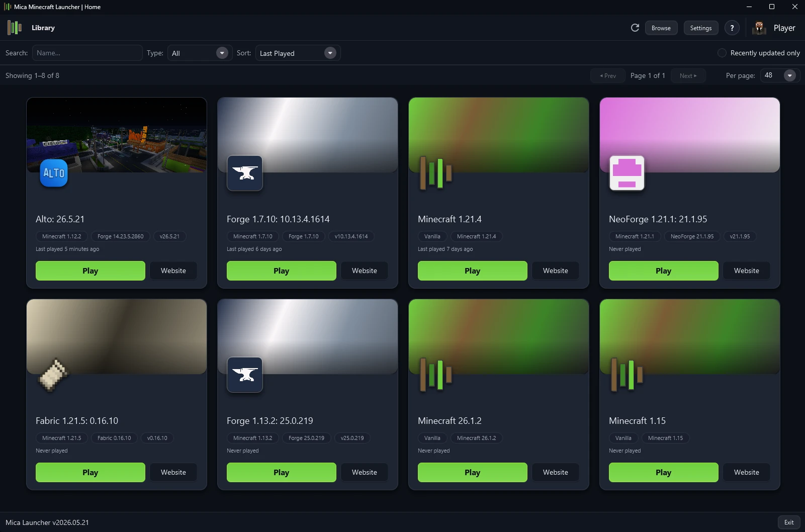This screenshot has height=532, width=805.
Task: Click the title bar app icon
Action: 8,7
